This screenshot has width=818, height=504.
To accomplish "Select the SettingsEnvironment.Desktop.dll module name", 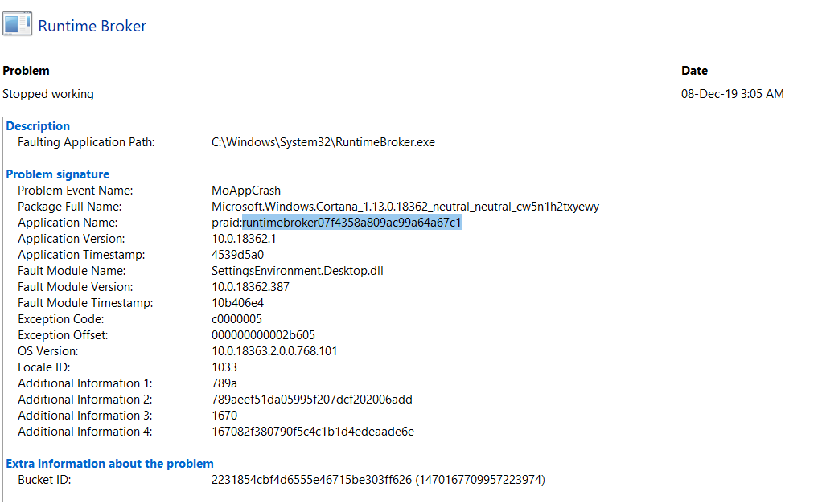I will point(298,271).
